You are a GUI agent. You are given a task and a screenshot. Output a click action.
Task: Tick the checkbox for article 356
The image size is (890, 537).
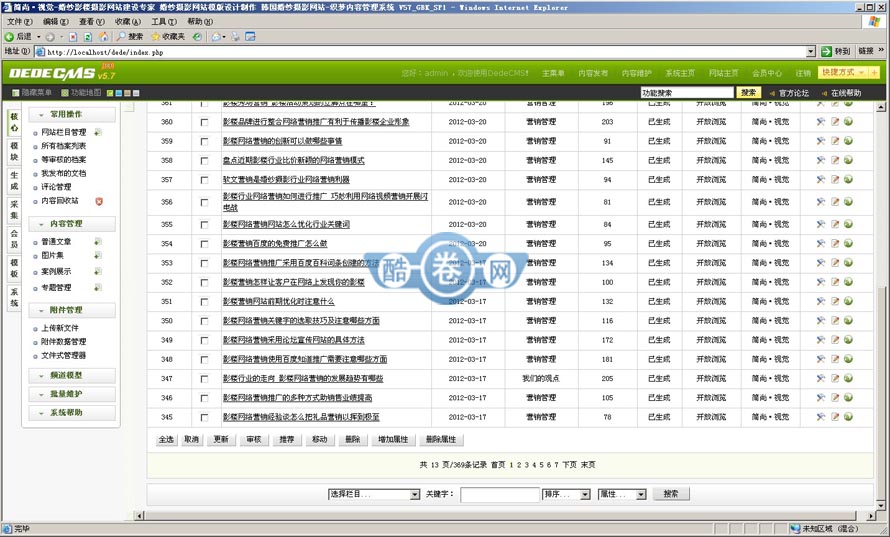[x=204, y=202]
